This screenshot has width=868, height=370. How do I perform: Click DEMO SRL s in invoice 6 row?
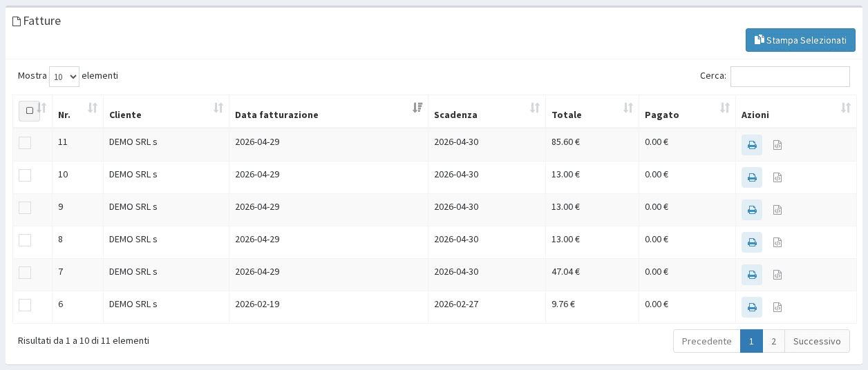(133, 304)
